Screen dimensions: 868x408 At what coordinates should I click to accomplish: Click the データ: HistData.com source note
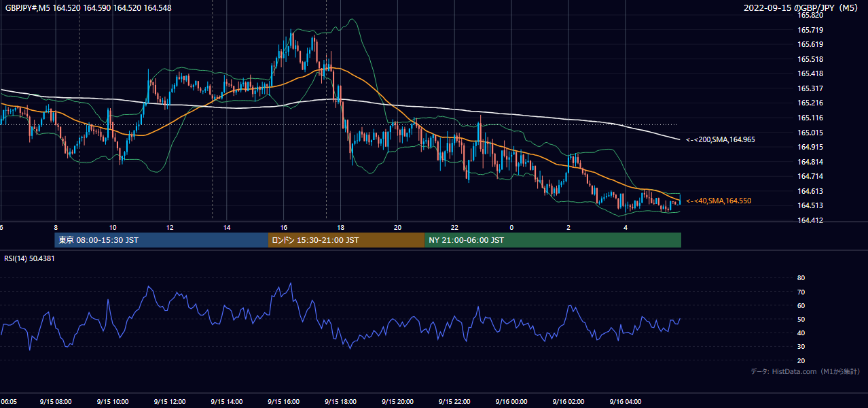click(x=806, y=372)
